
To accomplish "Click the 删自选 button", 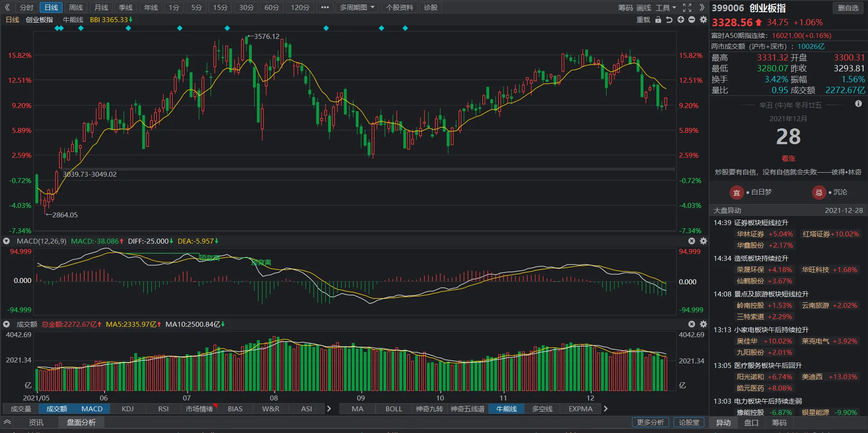I will coord(848,8).
